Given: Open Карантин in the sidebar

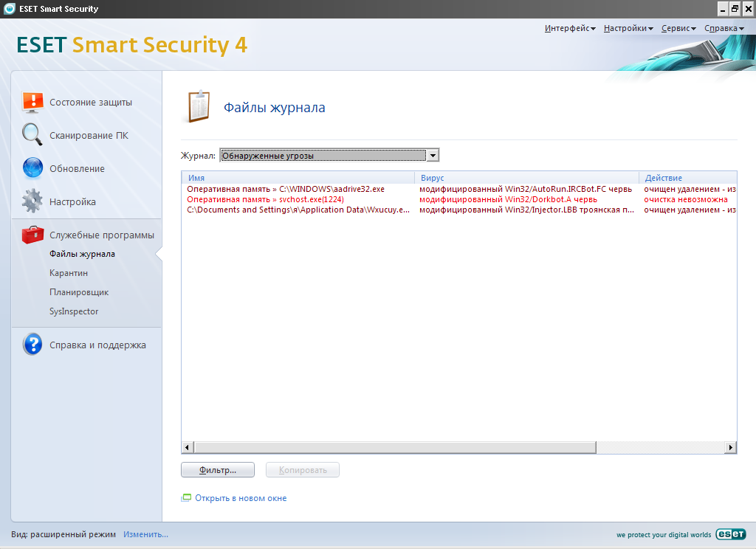Looking at the screenshot, I should (x=69, y=273).
